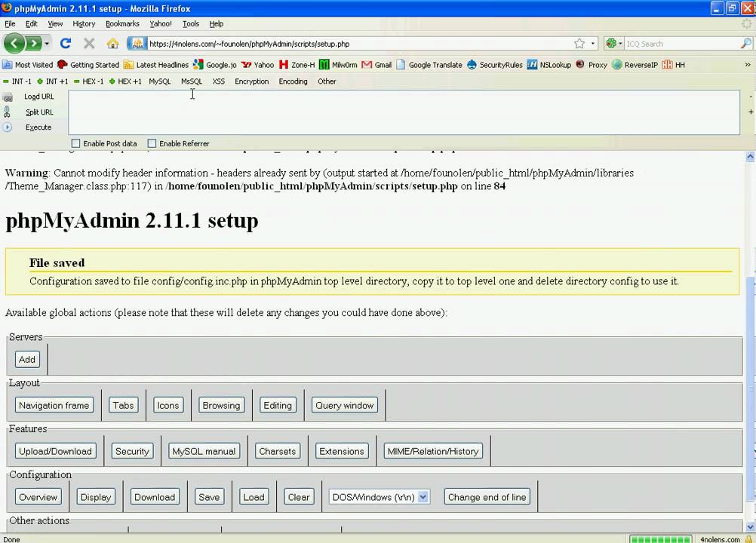Open the Google.jo bookmark
The image size is (756, 543).
coord(214,65)
